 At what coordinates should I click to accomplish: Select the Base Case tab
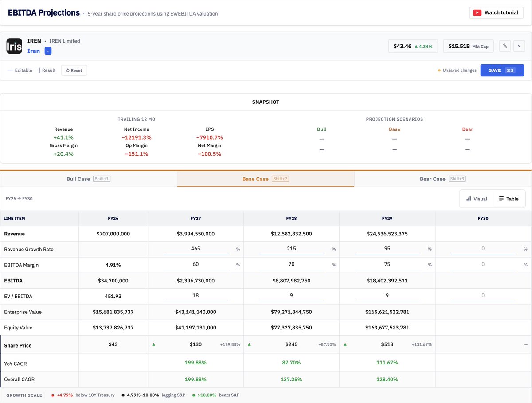pyautogui.click(x=266, y=179)
